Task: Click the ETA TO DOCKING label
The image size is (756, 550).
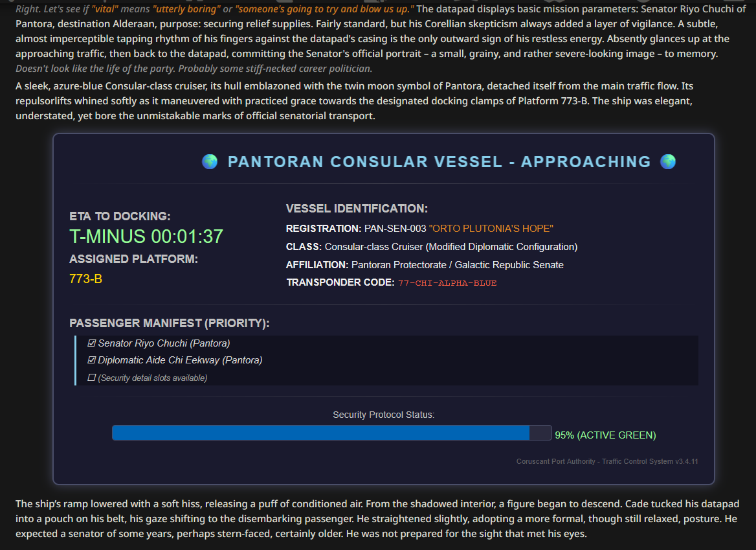Action: pyautogui.click(x=120, y=216)
